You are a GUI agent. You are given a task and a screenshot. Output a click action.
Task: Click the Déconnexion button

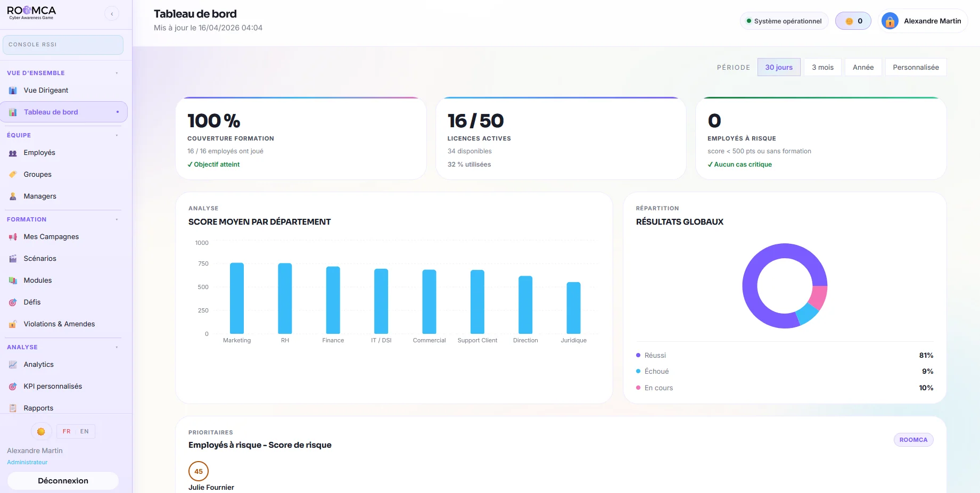coord(63,481)
